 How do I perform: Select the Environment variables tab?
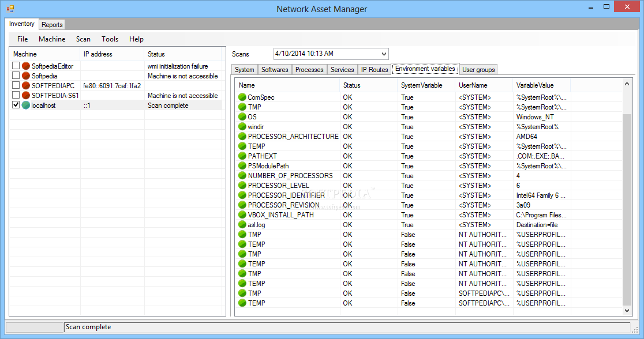(425, 69)
